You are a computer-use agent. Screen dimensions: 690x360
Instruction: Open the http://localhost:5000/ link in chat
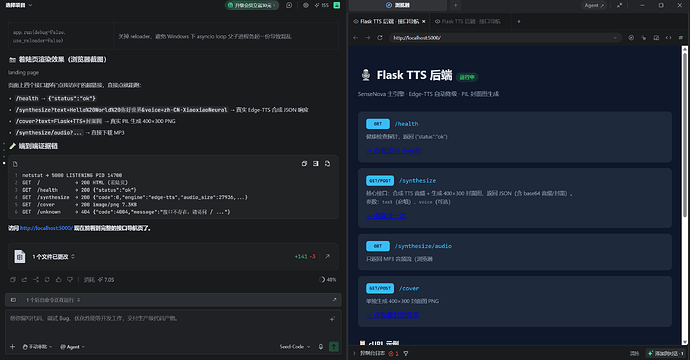point(46,228)
